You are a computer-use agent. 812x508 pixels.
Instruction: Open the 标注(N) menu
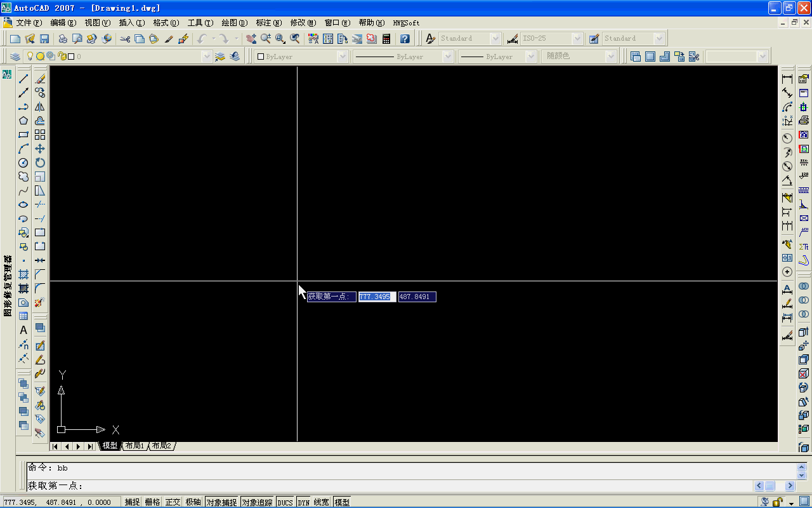pos(269,23)
